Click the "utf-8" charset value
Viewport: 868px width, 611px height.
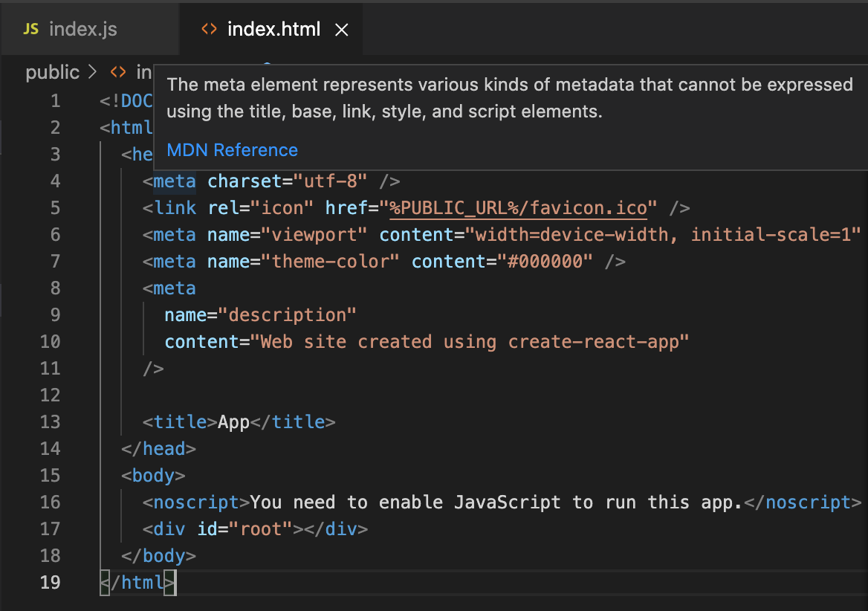(x=331, y=181)
